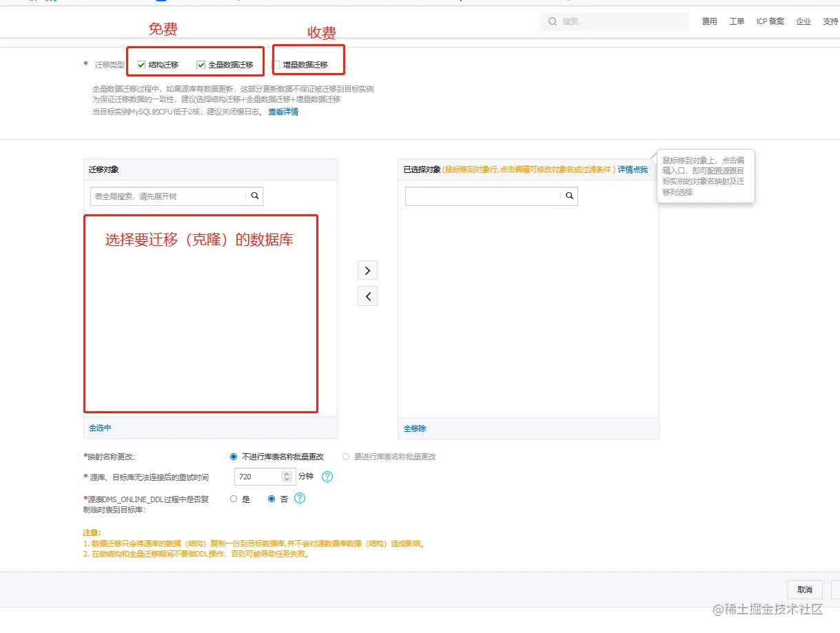
Task: Toggle the 全量数据迁移 checkbox
Action: (201, 65)
